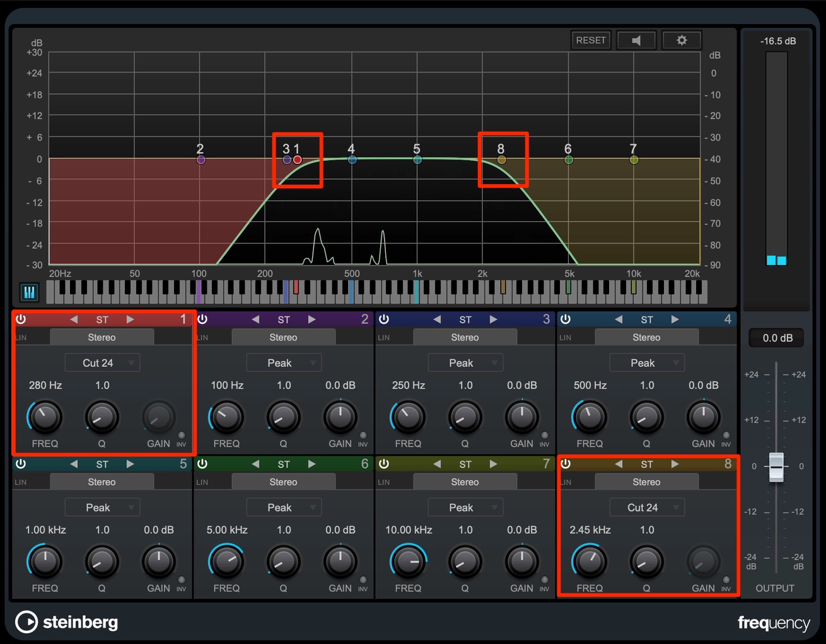The image size is (826, 644).
Task: Click band 2 previous channel arrow
Action: click(x=255, y=319)
